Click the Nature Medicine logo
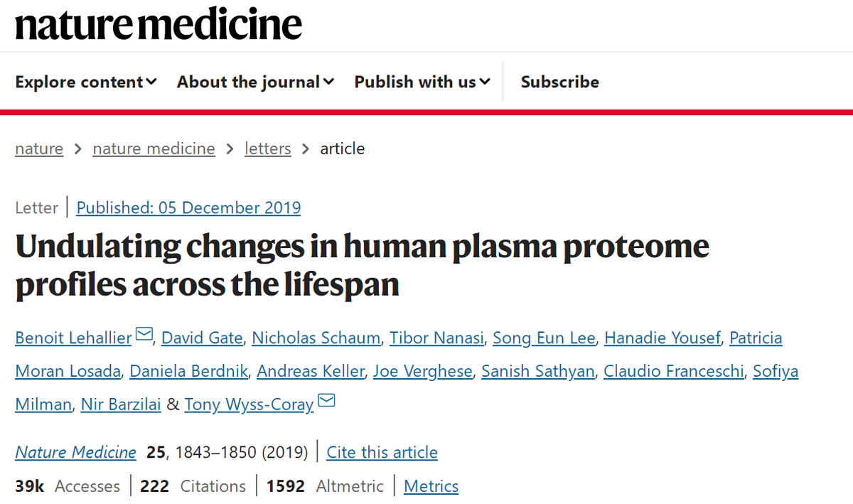853x504 pixels. (159, 25)
